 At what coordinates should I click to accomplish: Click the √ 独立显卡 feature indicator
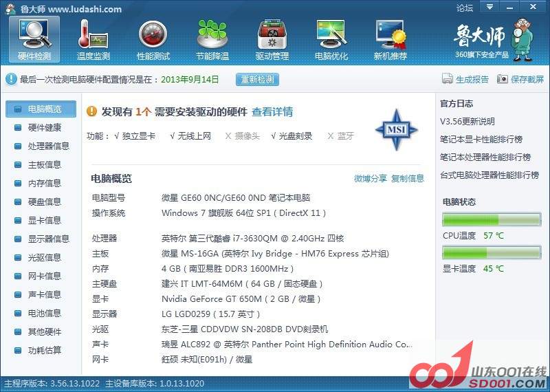[135, 136]
